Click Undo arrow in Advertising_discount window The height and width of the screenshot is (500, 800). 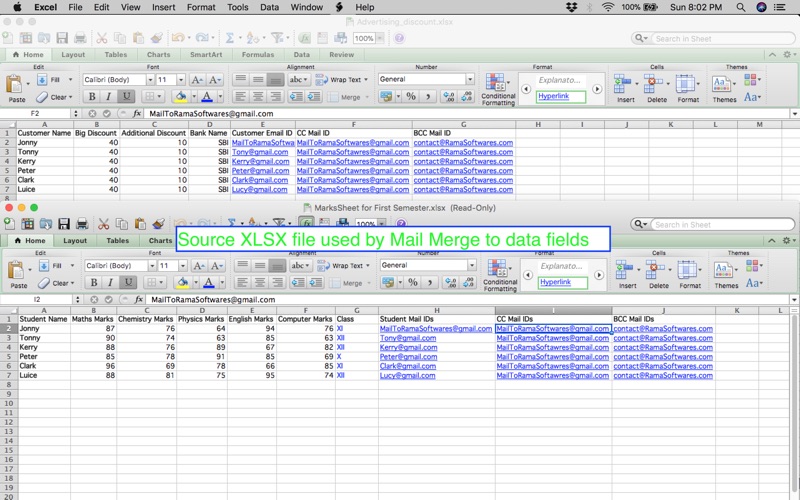pyautogui.click(x=178, y=38)
